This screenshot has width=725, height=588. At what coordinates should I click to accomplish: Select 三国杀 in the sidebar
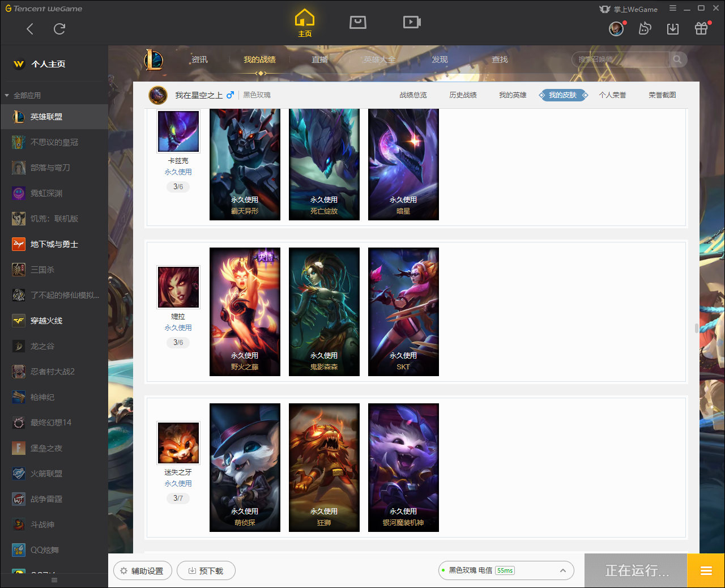coord(54,270)
